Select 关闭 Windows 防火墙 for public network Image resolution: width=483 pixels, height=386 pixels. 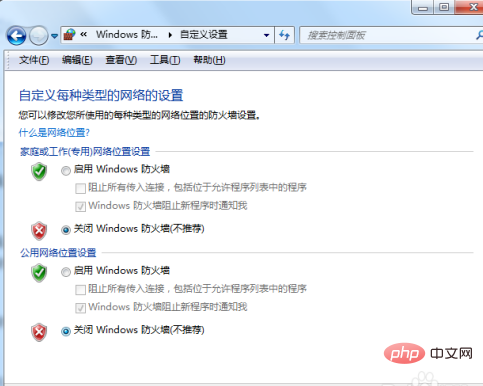pyautogui.click(x=66, y=331)
